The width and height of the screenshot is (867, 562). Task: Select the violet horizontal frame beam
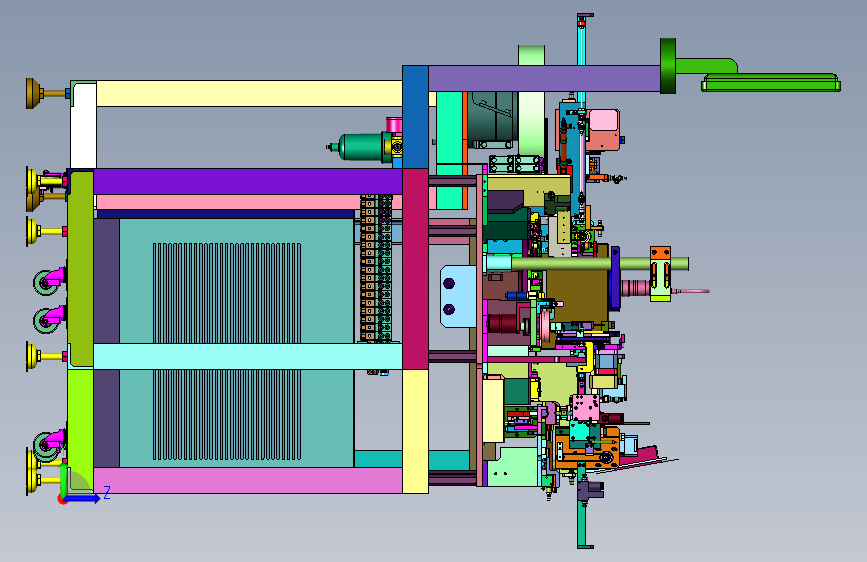tap(248, 181)
